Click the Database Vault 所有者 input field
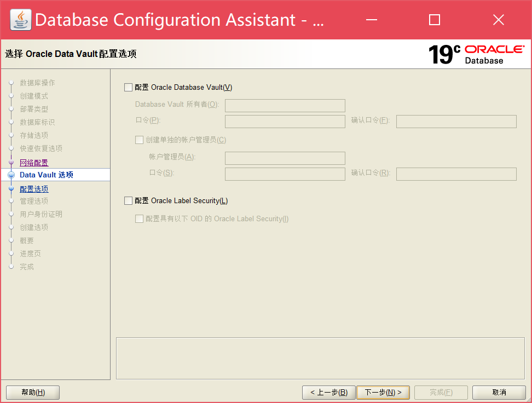The width and height of the screenshot is (532, 403). click(x=285, y=105)
